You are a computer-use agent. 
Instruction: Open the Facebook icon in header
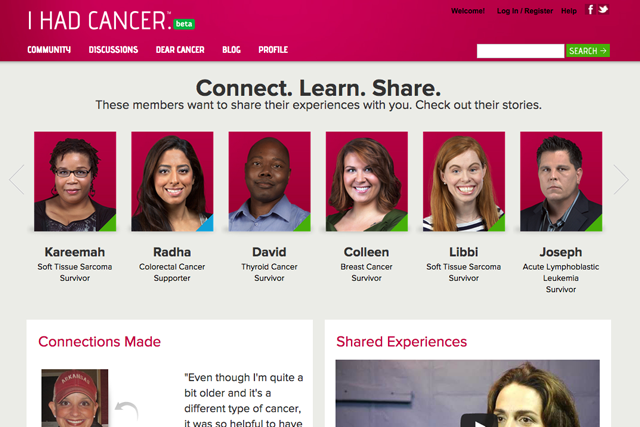[x=590, y=9]
